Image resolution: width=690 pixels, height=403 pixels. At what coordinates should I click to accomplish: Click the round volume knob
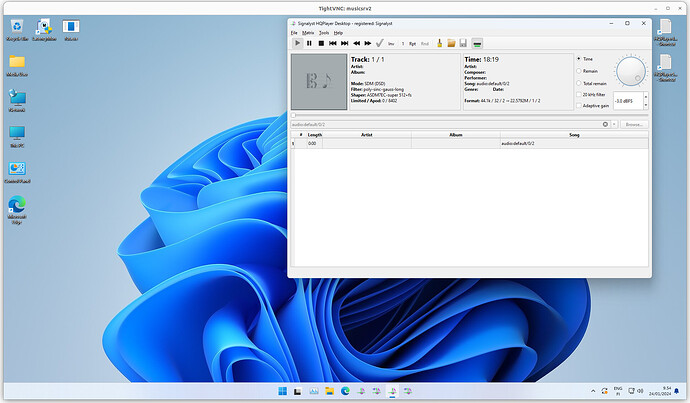click(x=631, y=71)
